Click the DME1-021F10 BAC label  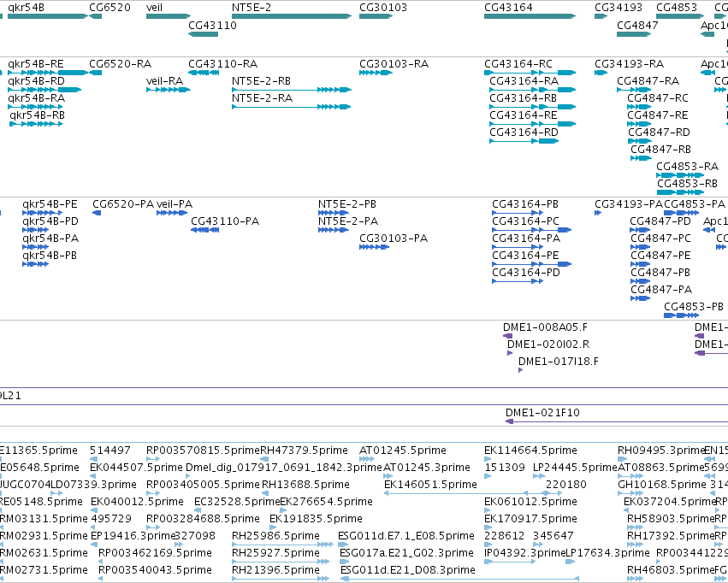pyautogui.click(x=542, y=413)
